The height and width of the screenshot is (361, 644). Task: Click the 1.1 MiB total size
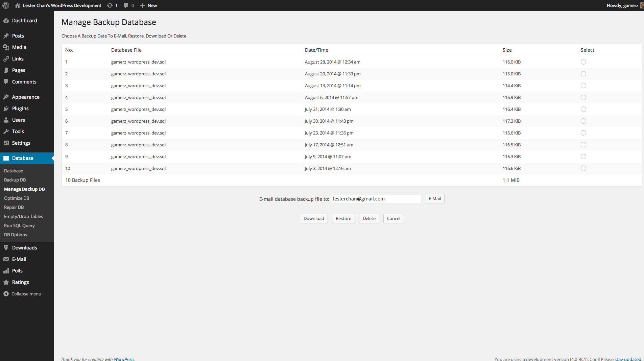pyautogui.click(x=511, y=180)
